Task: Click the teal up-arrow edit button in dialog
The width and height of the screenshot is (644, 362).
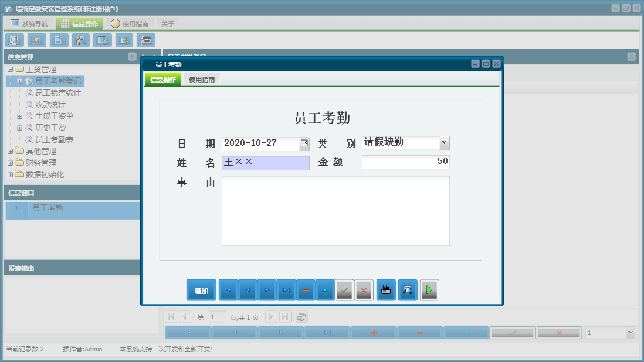Action: tap(325, 291)
